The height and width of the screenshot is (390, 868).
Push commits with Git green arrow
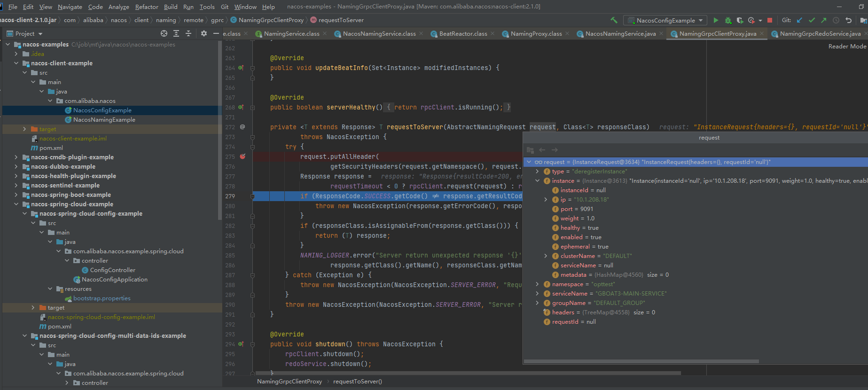click(824, 20)
